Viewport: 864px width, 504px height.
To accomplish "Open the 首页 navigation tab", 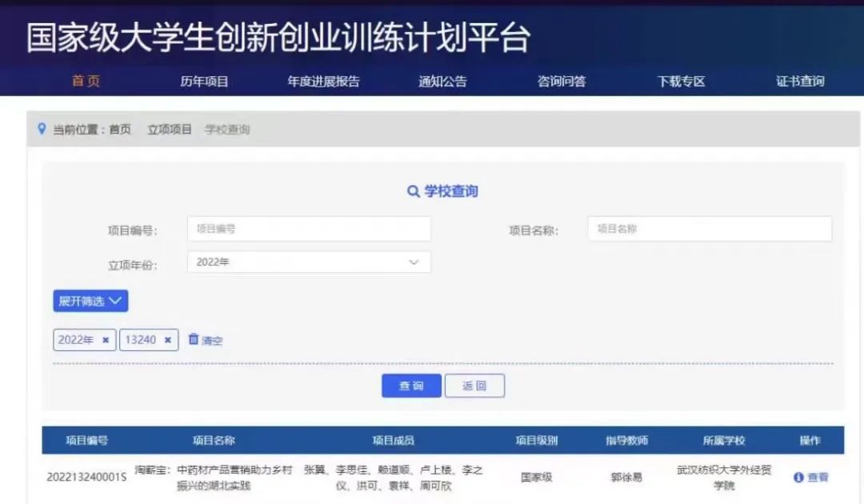I will coord(86,82).
